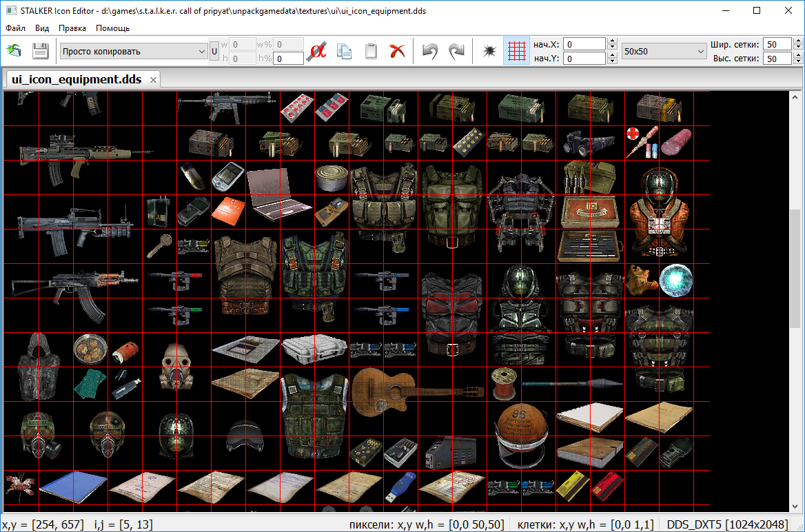Open the Правка menu
805x532 pixels.
click(x=72, y=28)
